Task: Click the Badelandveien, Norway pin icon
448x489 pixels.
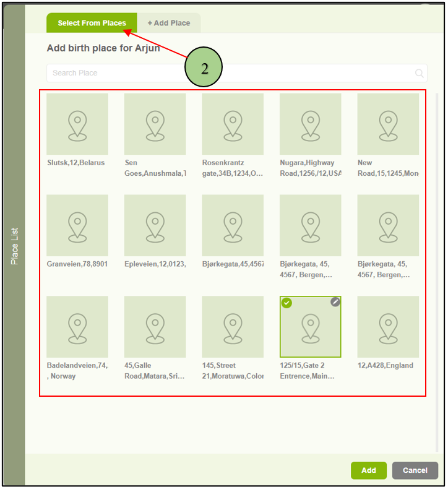Action: click(77, 327)
